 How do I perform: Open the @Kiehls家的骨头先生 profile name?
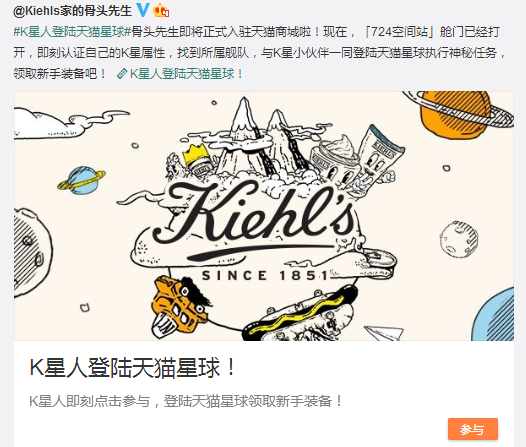click(x=72, y=11)
